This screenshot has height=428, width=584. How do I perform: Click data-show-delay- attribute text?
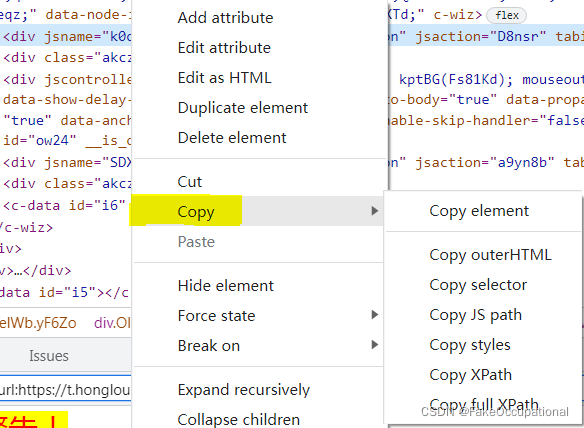67,100
